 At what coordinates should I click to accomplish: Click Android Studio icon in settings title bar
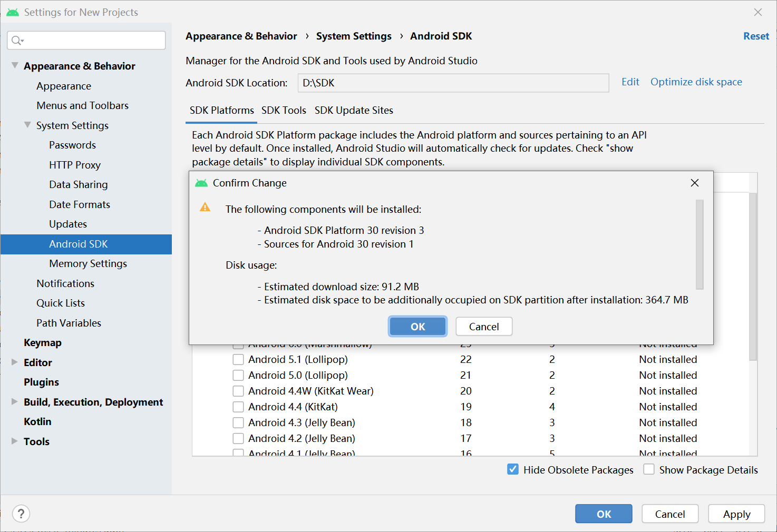coord(13,12)
